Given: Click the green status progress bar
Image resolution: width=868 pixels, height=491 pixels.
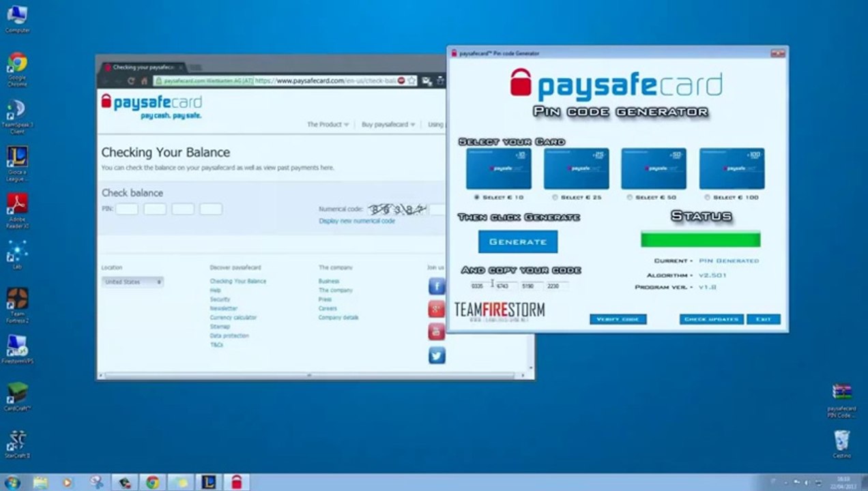Looking at the screenshot, I should coord(700,239).
